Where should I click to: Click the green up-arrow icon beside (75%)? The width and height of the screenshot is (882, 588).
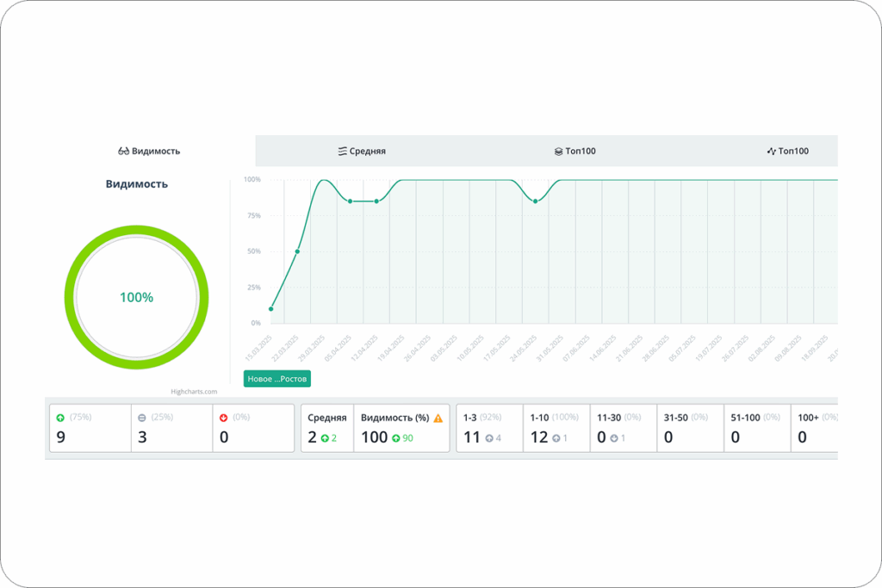click(x=60, y=418)
